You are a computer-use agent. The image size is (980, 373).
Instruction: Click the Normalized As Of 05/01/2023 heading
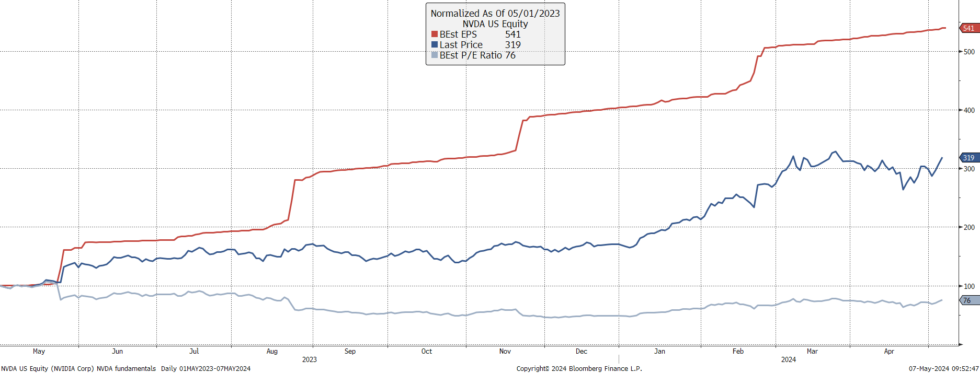point(495,14)
